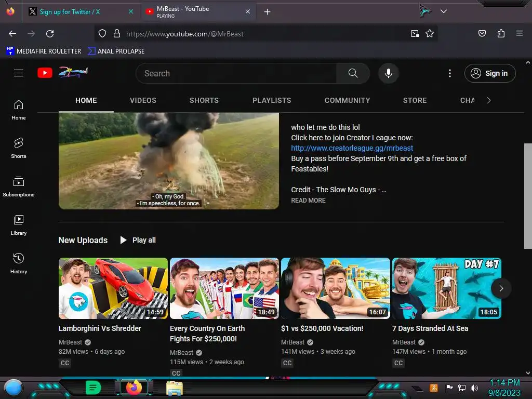The height and width of the screenshot is (399, 532).
Task: Open $1 vs $250,000 Vacation thumbnail
Action: click(x=336, y=288)
